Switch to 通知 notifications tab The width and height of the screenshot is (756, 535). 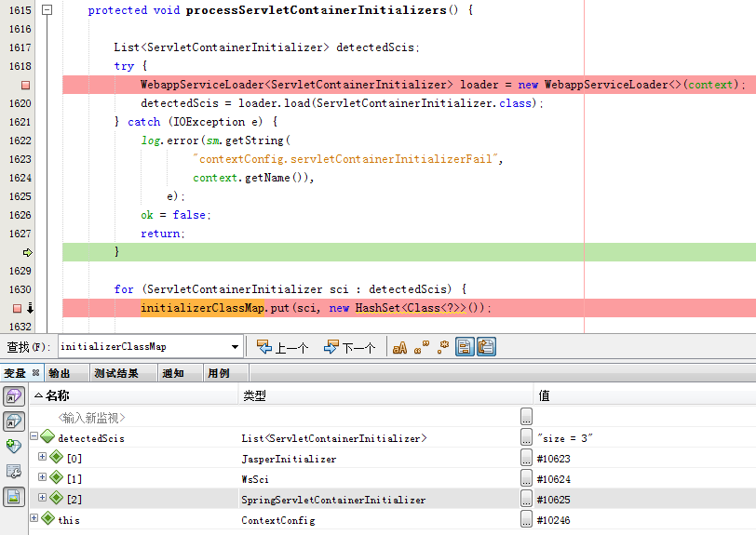click(x=173, y=373)
